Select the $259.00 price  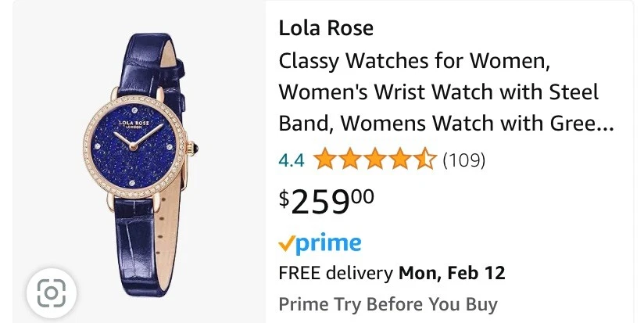327,202
